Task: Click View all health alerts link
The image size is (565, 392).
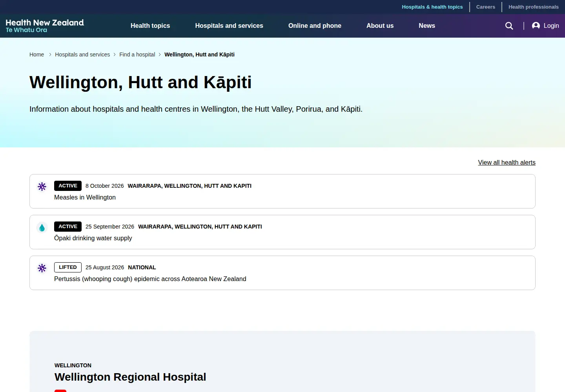Action: [507, 163]
